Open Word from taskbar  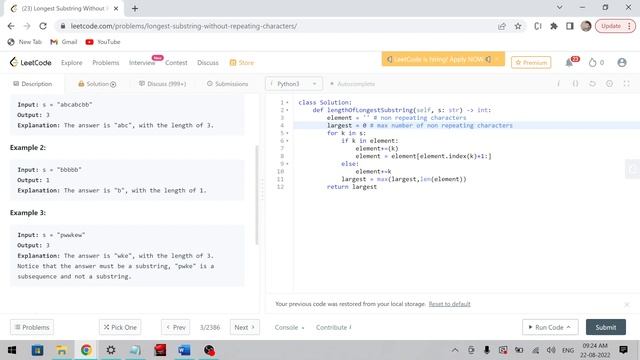(x=184, y=350)
